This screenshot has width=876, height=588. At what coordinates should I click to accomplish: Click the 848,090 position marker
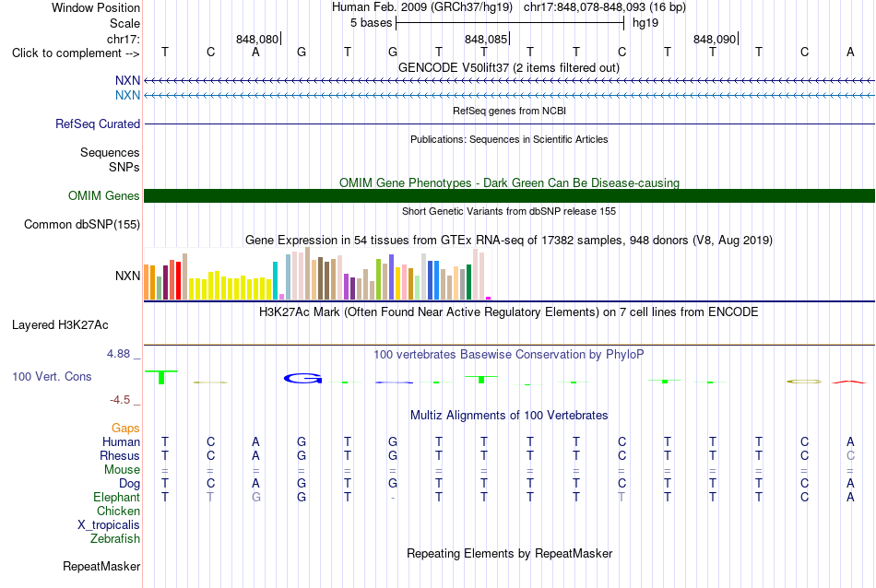click(x=715, y=39)
